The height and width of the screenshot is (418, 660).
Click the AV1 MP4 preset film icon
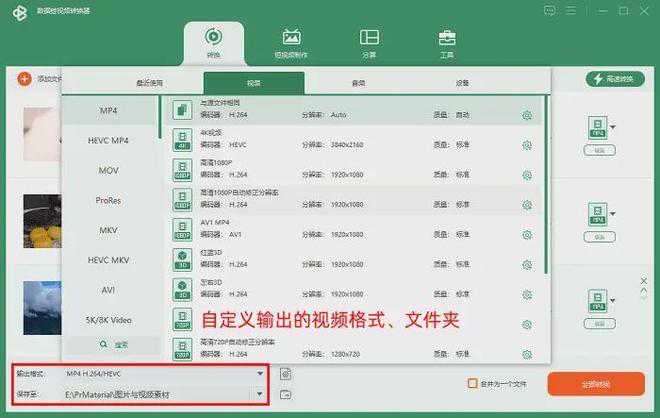(x=182, y=229)
